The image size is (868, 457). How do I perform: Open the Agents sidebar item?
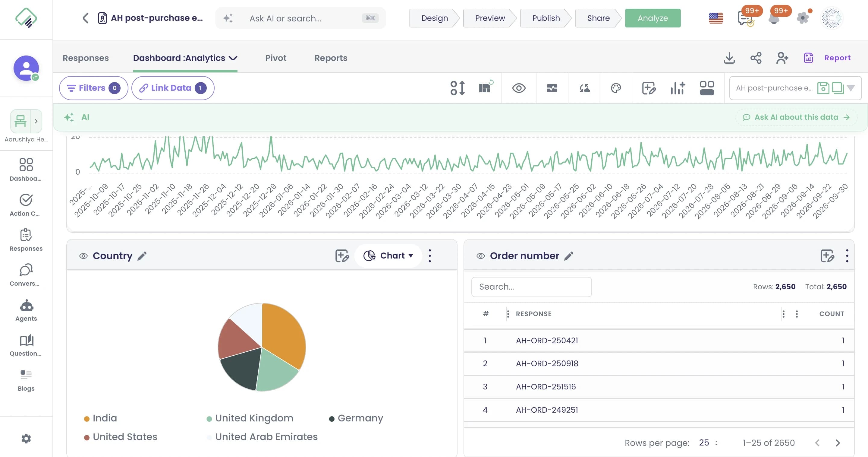point(26,311)
